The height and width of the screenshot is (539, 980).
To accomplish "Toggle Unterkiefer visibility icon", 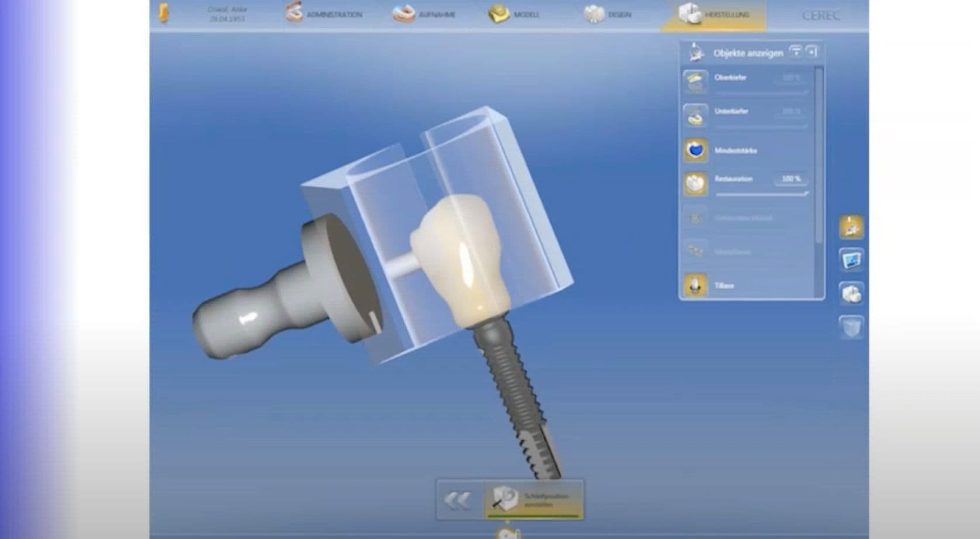I will click(695, 116).
